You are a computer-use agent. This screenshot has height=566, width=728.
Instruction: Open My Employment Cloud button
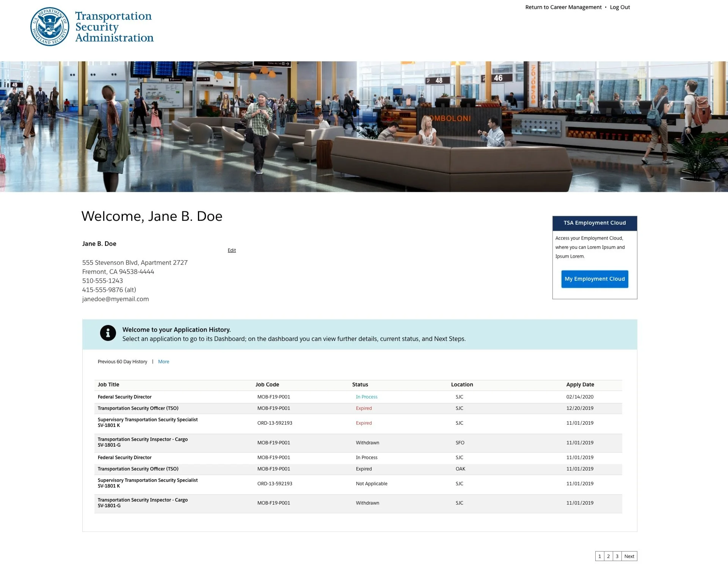595,279
